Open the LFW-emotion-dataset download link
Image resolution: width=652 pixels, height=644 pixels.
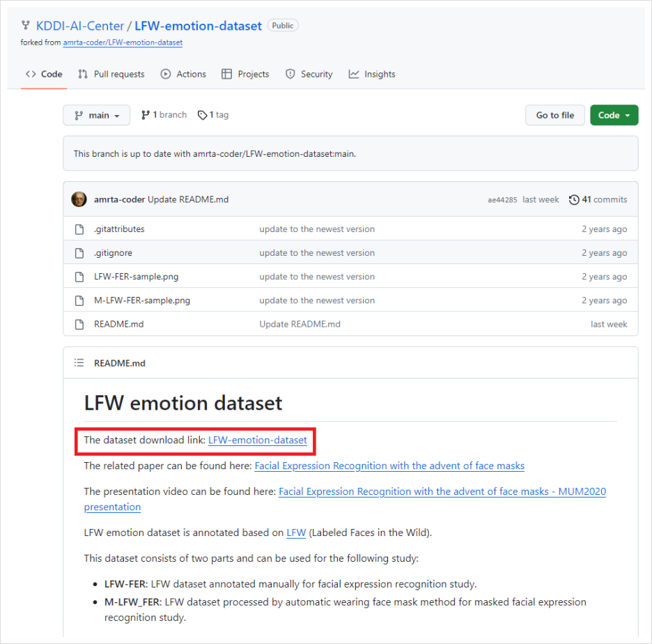point(258,440)
